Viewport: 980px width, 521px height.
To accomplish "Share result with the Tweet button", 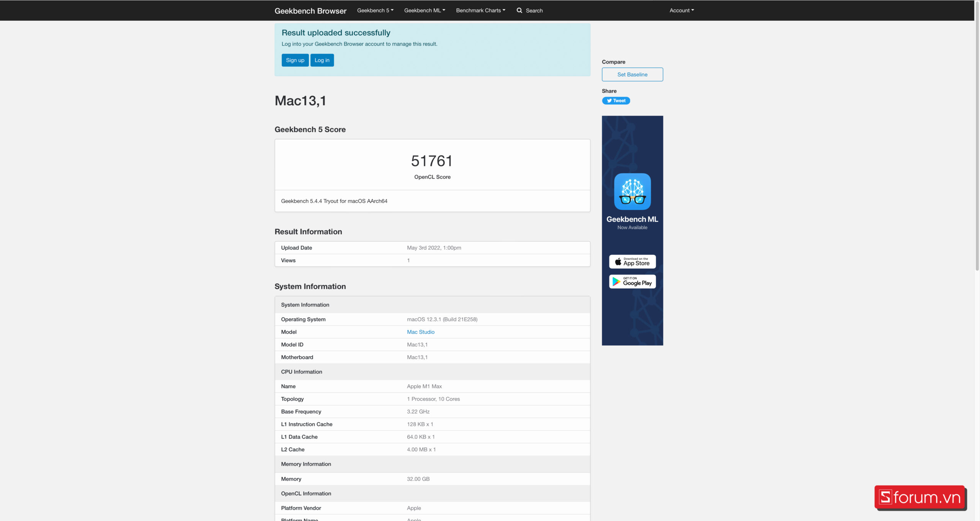I will click(616, 101).
